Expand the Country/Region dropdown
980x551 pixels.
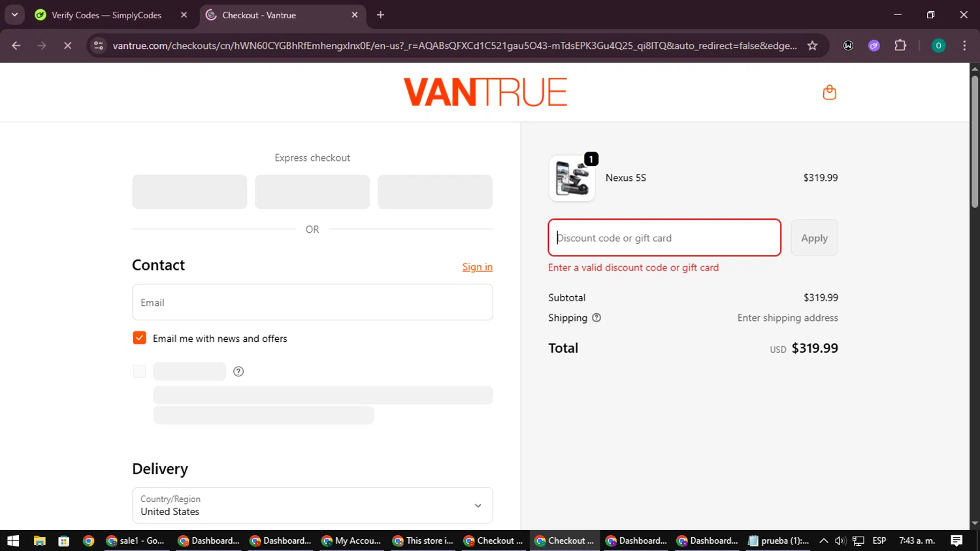coord(312,505)
